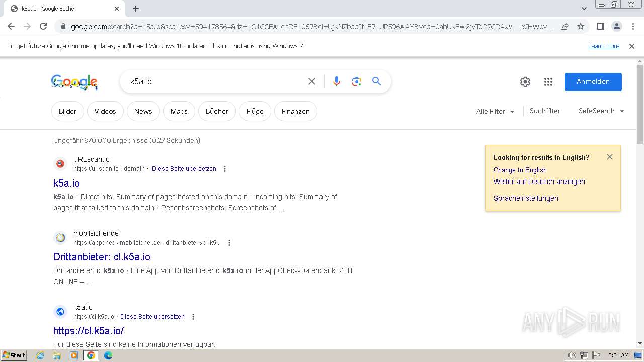The image size is (644, 362).
Task: Open more options for mobilsicher.de result
Action: 229,243
